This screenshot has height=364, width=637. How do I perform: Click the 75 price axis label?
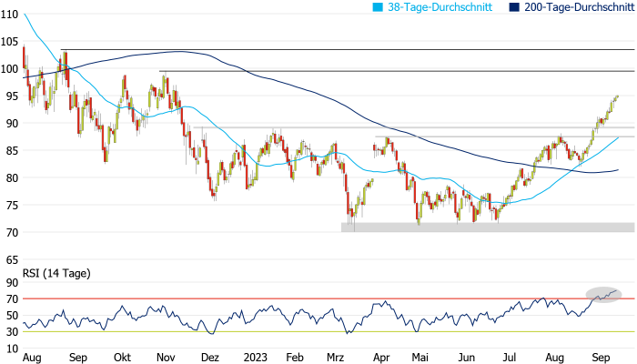point(11,205)
